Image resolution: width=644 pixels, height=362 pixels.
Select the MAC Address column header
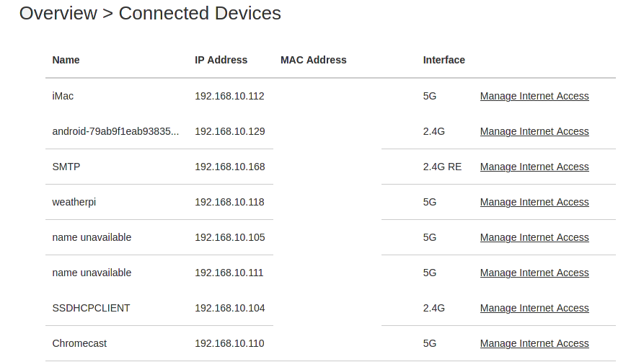313,60
